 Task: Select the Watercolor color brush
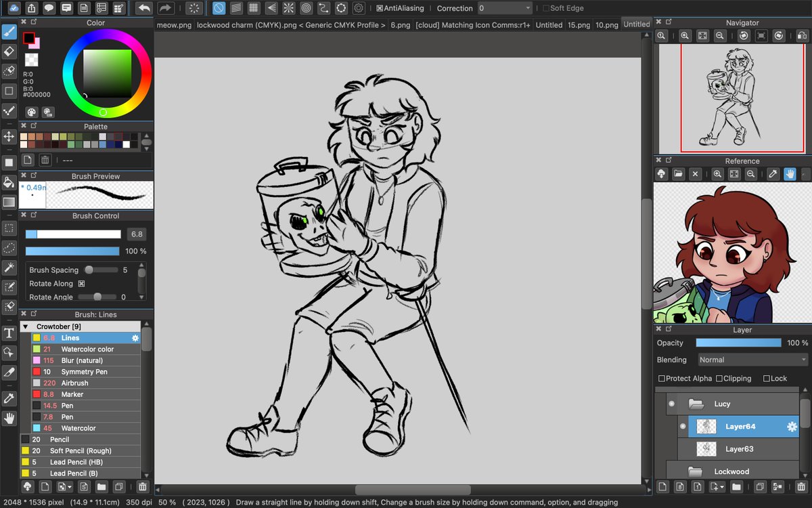point(86,349)
